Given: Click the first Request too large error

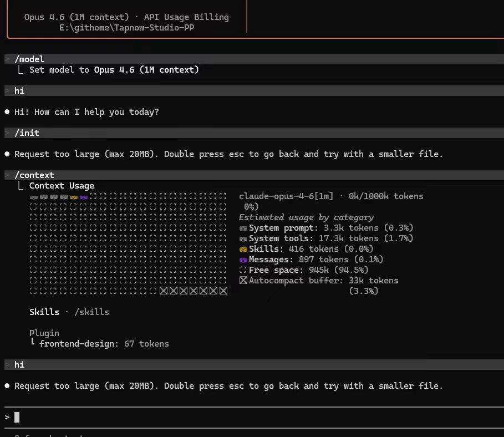Looking at the screenshot, I should 228,154.
